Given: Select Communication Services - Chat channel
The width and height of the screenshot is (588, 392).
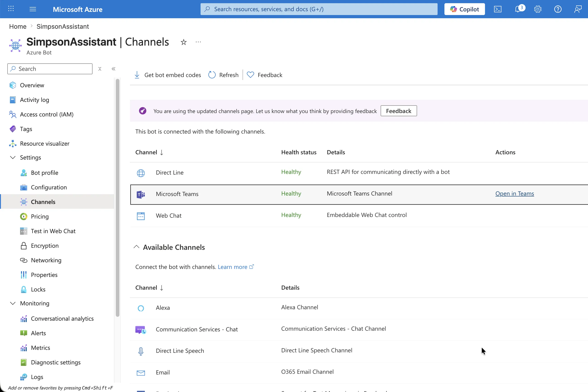Looking at the screenshot, I should [x=197, y=329].
